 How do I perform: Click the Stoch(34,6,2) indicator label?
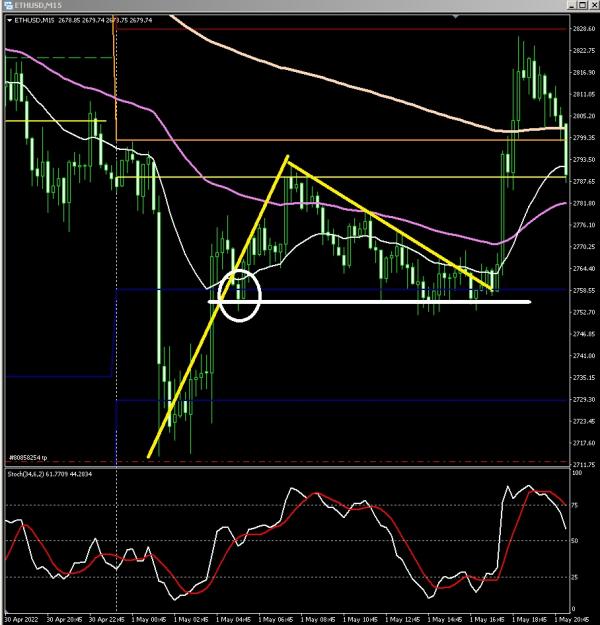[50, 474]
